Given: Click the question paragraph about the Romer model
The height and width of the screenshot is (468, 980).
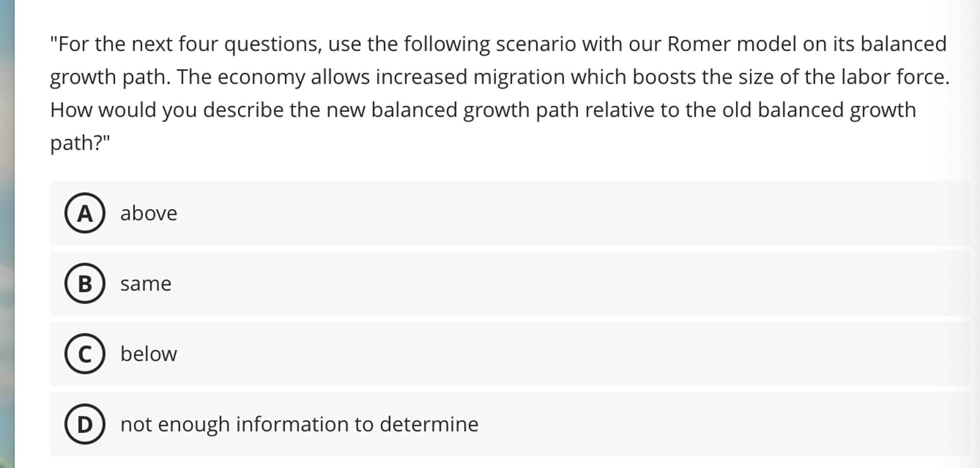Looking at the screenshot, I should coord(494,93).
